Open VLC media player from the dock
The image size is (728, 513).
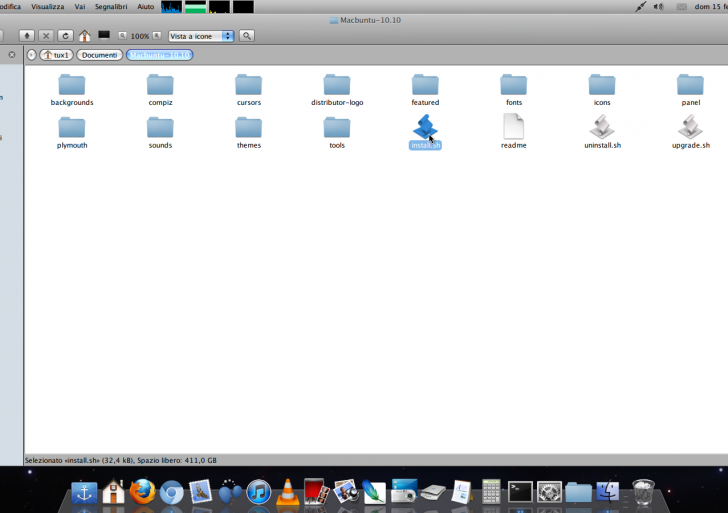(288, 491)
